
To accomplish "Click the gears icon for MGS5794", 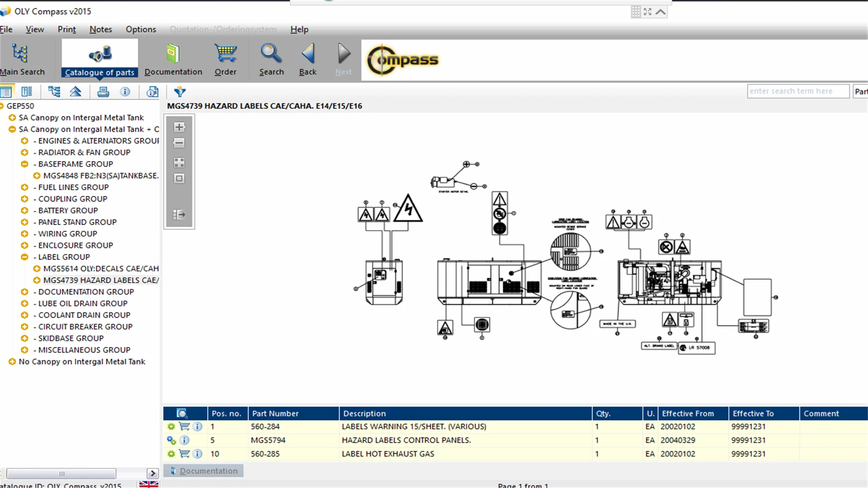I will pyautogui.click(x=171, y=440).
